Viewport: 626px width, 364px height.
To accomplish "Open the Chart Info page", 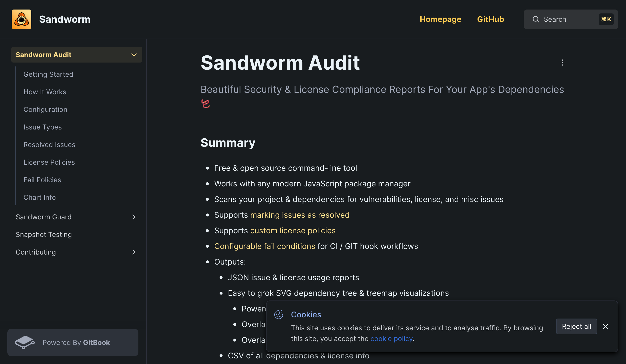I will coord(40,198).
